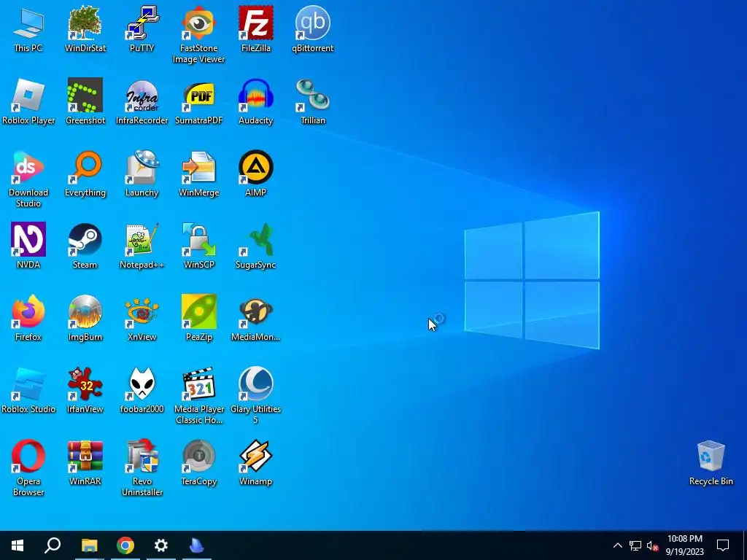The height and width of the screenshot is (560, 747).
Task: Click the foobar2000 alien icon
Action: 142,390
